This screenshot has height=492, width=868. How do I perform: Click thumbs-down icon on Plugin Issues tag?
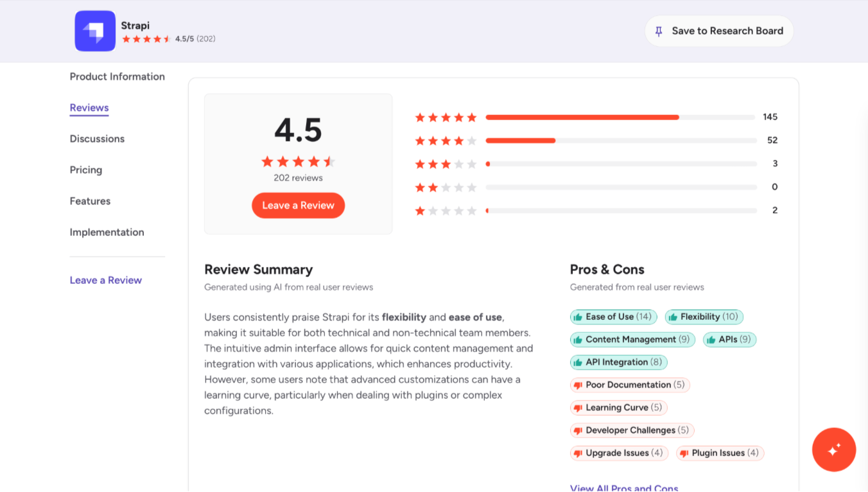[x=684, y=453]
